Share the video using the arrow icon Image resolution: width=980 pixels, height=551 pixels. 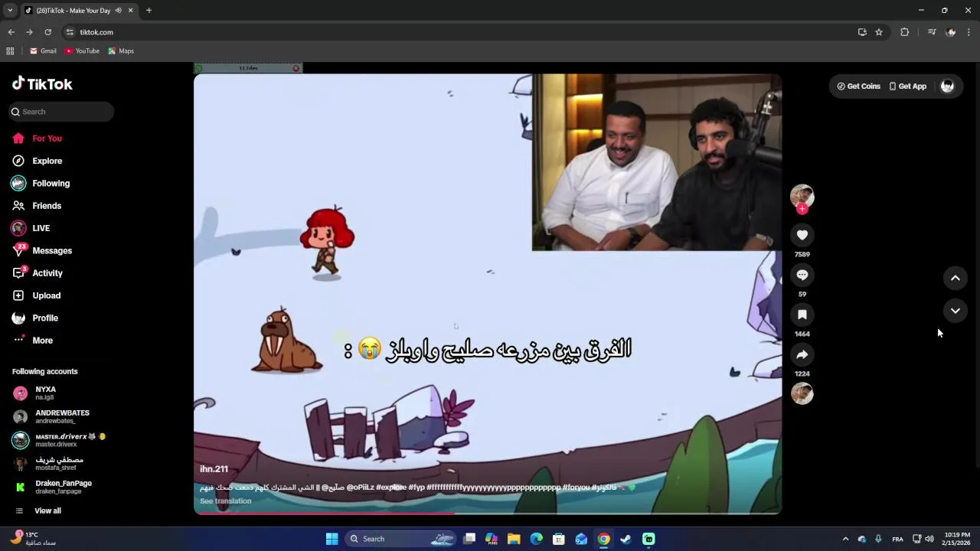802,354
